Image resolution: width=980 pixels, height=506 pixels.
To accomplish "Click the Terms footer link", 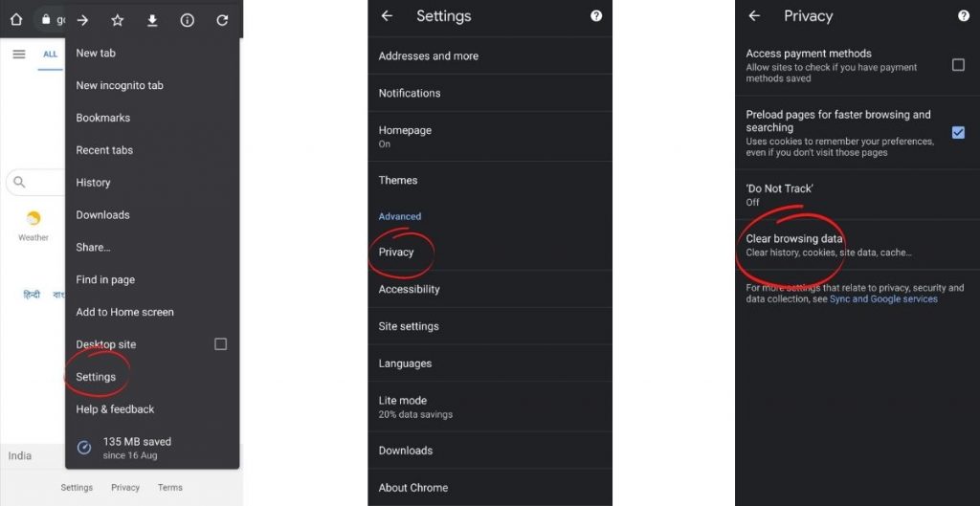I will click(x=169, y=488).
